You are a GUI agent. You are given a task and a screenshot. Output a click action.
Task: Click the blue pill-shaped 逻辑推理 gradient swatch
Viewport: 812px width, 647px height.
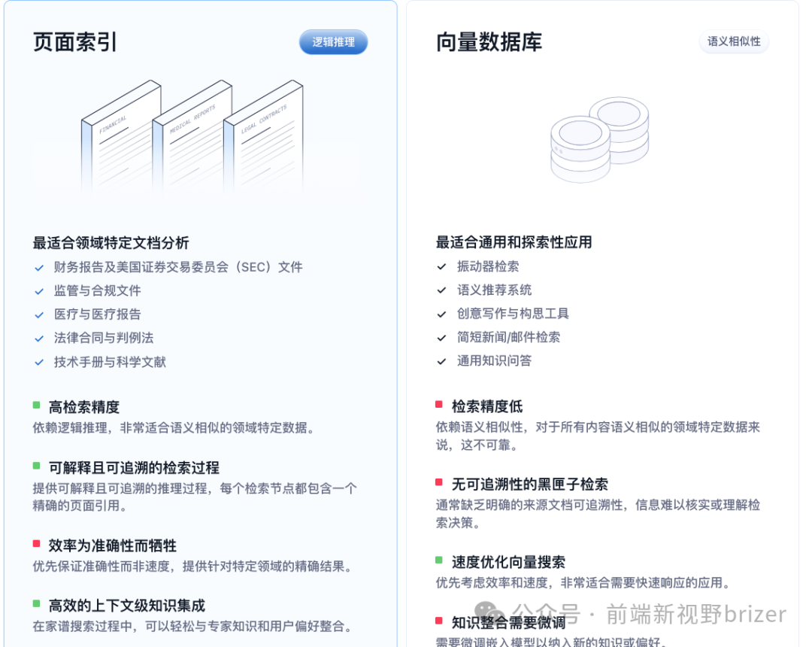click(333, 42)
